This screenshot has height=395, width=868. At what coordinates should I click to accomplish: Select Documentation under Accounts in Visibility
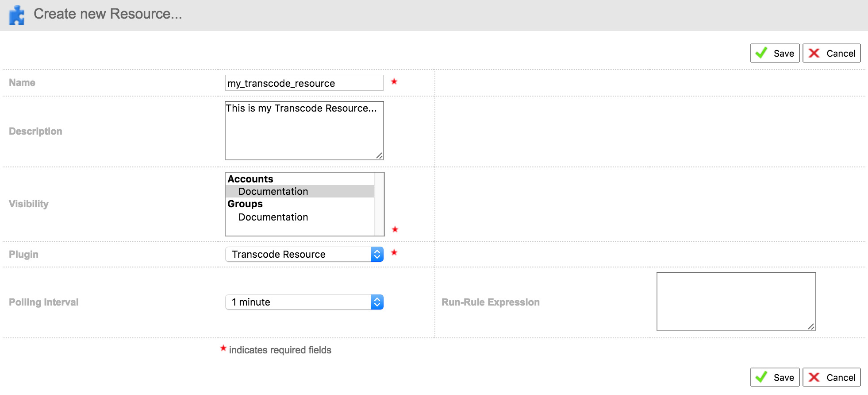tap(273, 191)
